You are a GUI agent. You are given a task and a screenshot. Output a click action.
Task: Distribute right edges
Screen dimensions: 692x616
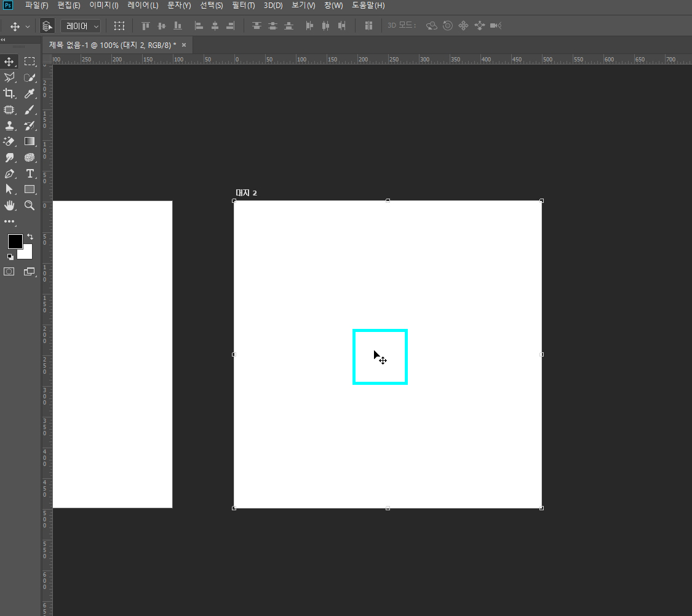(x=341, y=26)
